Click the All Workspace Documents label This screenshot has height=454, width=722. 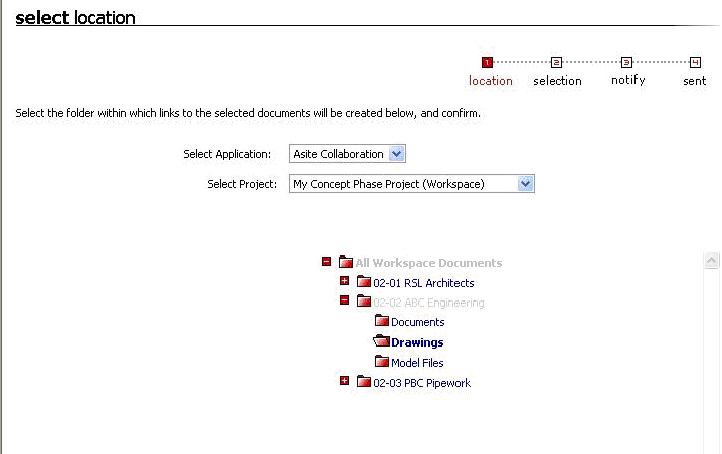click(429, 263)
